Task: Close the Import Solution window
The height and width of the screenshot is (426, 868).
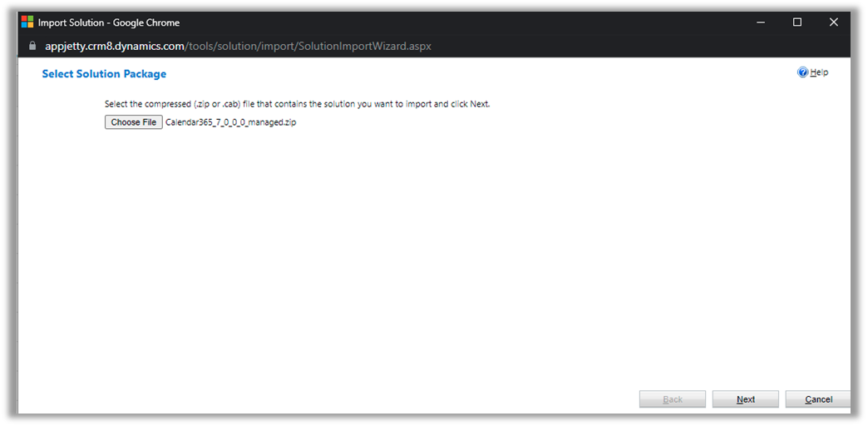Action: (x=834, y=22)
